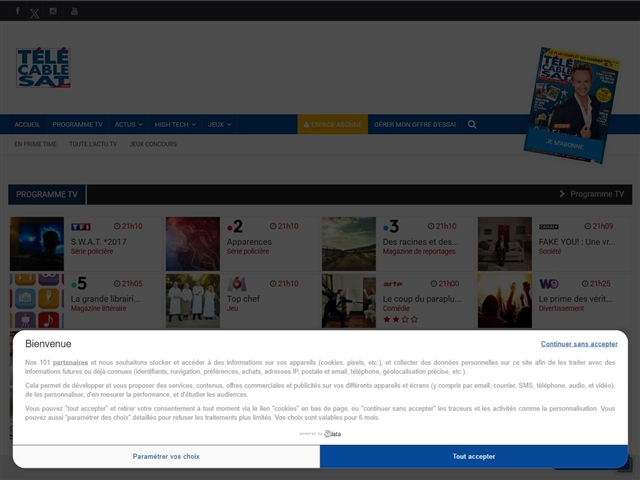Expand the Jeux dropdown menu
This screenshot has width=640, height=480.
pyautogui.click(x=220, y=124)
